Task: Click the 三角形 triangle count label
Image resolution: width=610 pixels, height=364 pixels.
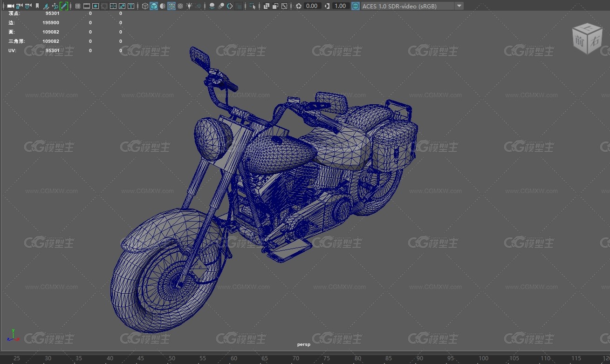Action: click(16, 41)
